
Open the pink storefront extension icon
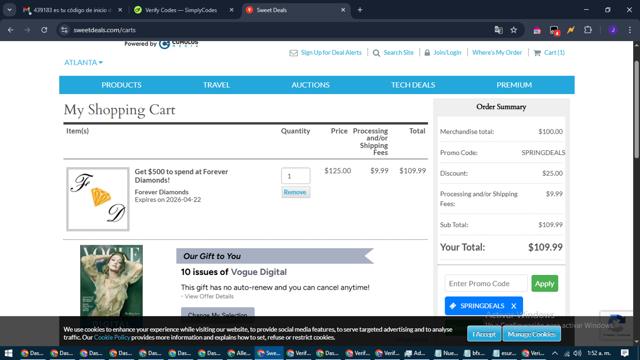point(537,30)
